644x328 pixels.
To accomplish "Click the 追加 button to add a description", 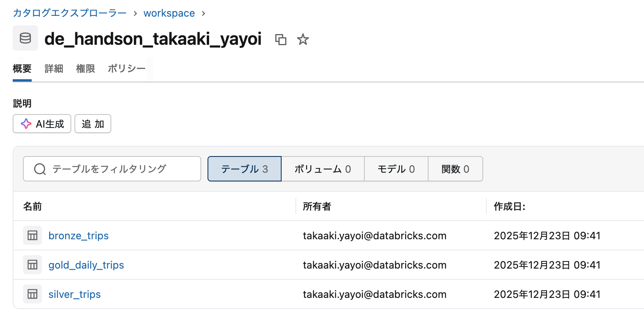I will pos(92,124).
